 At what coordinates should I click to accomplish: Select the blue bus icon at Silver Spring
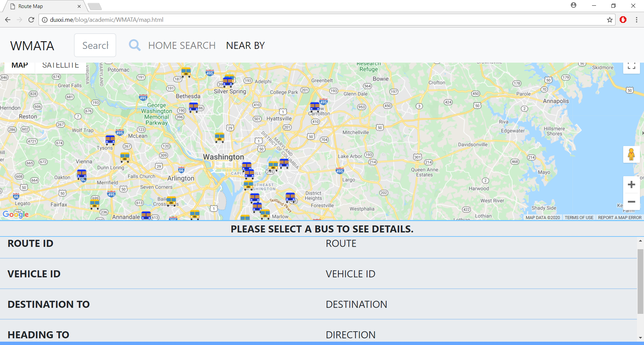(228, 81)
